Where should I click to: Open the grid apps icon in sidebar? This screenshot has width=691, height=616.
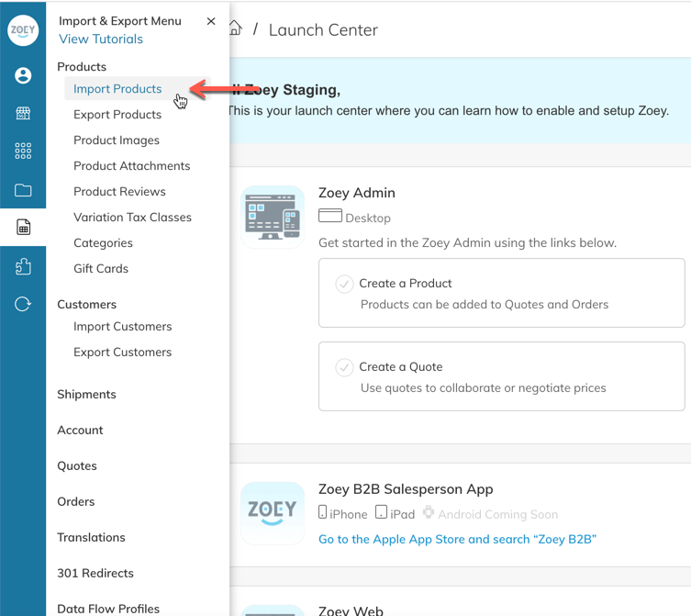(23, 151)
